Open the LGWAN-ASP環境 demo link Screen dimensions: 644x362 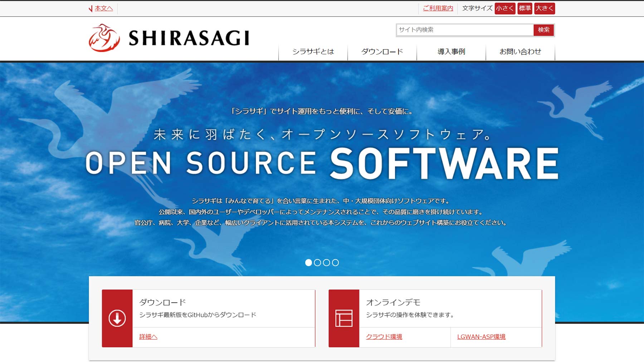[481, 337]
